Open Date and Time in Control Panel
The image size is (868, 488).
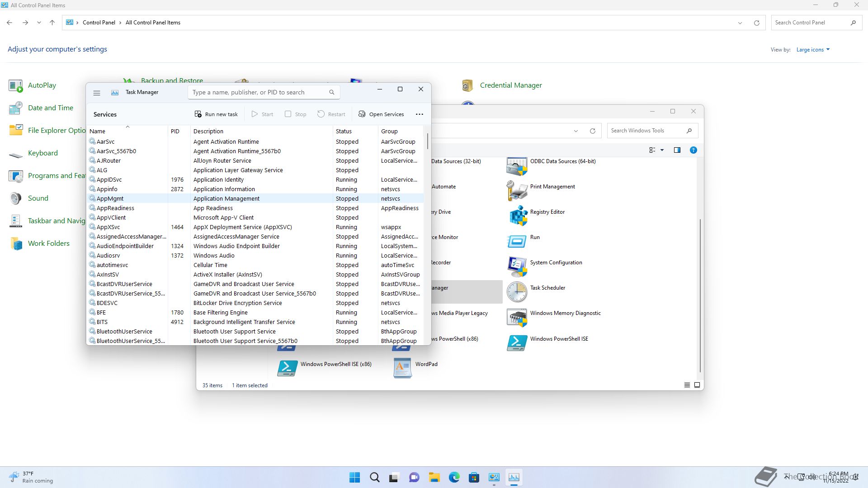coord(41,108)
